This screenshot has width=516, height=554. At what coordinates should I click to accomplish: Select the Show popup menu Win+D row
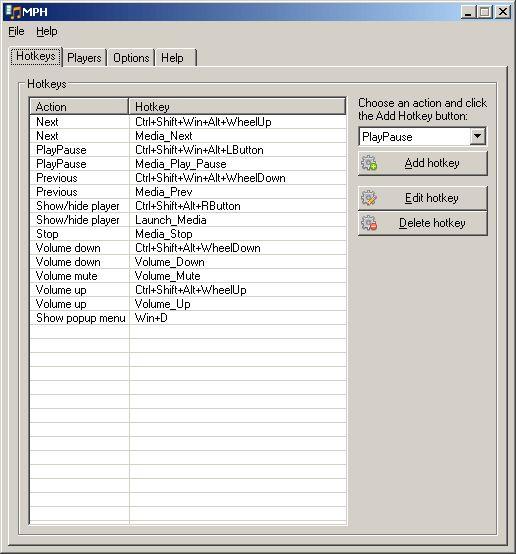point(188,318)
